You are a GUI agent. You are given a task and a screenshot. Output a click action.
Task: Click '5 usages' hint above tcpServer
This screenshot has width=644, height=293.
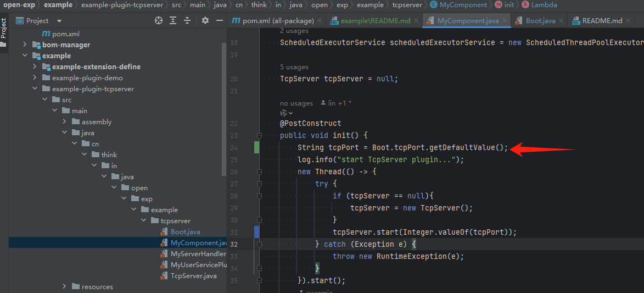pos(294,67)
